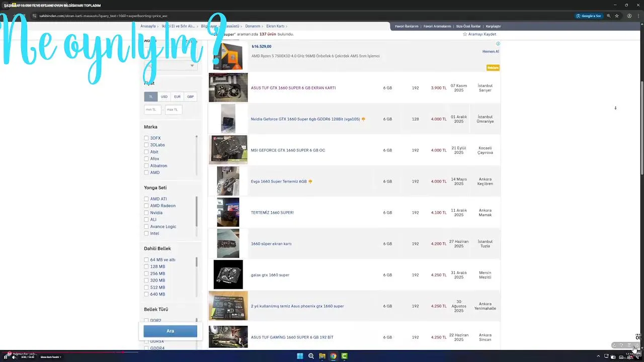
Task: Click the page vertical scrollbar
Action: pyautogui.click(x=641, y=128)
